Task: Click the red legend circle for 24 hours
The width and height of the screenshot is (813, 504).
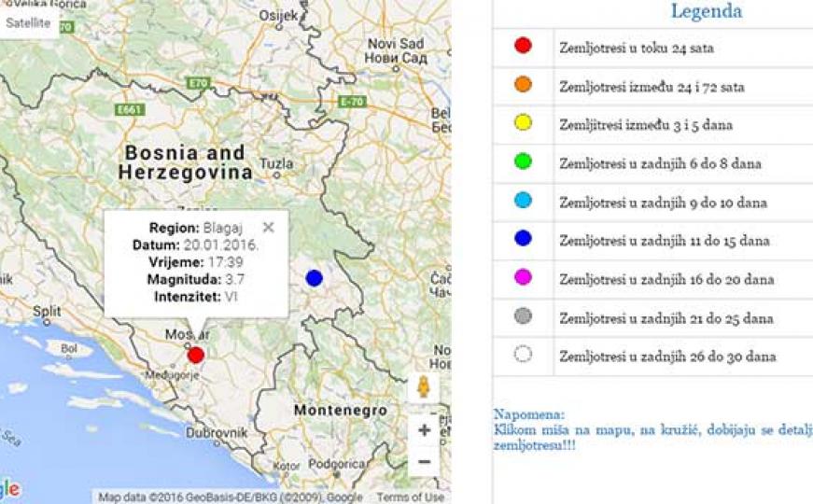Action: click(523, 46)
